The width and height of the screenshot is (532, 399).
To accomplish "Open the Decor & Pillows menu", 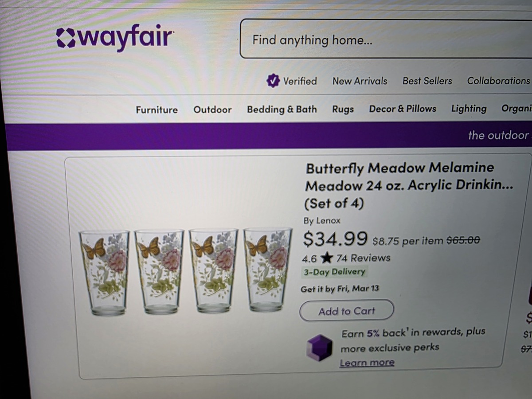I will pyautogui.click(x=403, y=109).
